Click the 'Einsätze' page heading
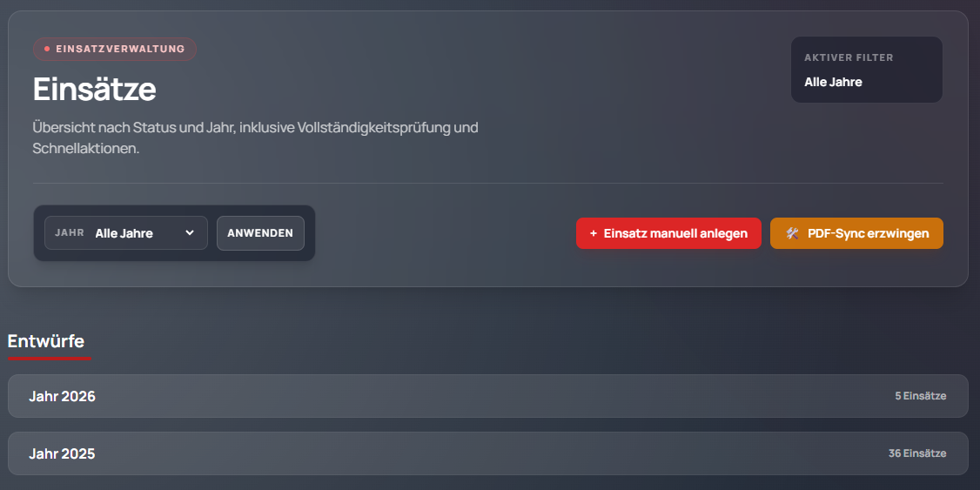This screenshot has width=980, height=490. pos(95,89)
